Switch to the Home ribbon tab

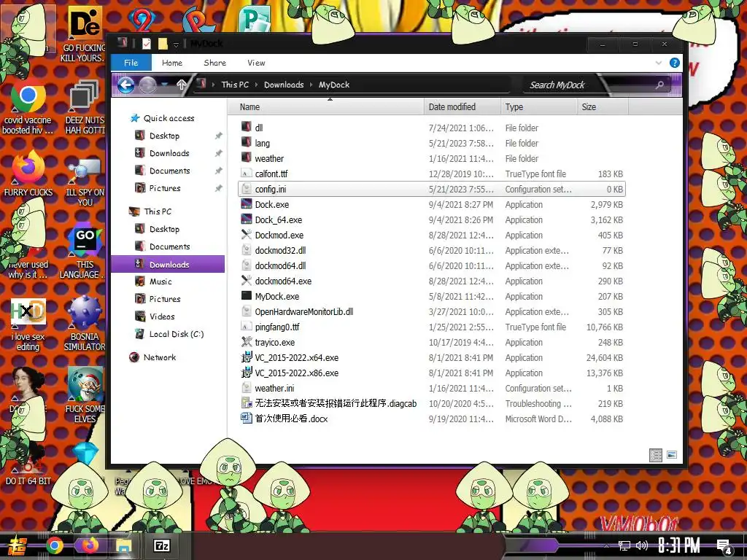click(172, 63)
